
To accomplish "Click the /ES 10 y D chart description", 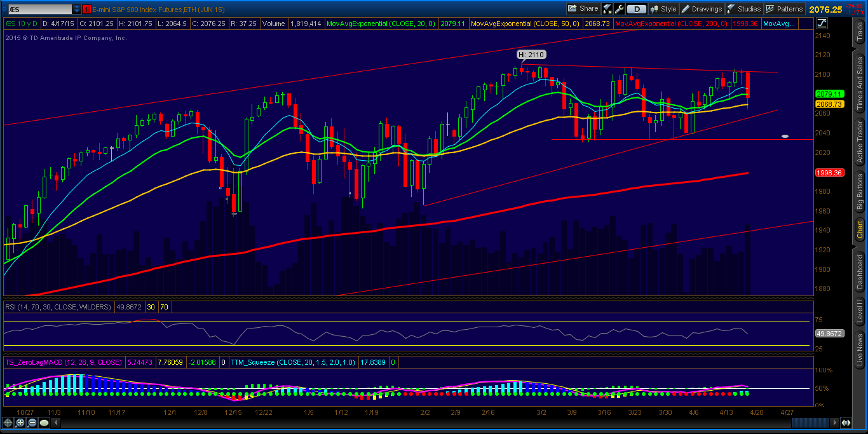I will pyautogui.click(x=22, y=24).
